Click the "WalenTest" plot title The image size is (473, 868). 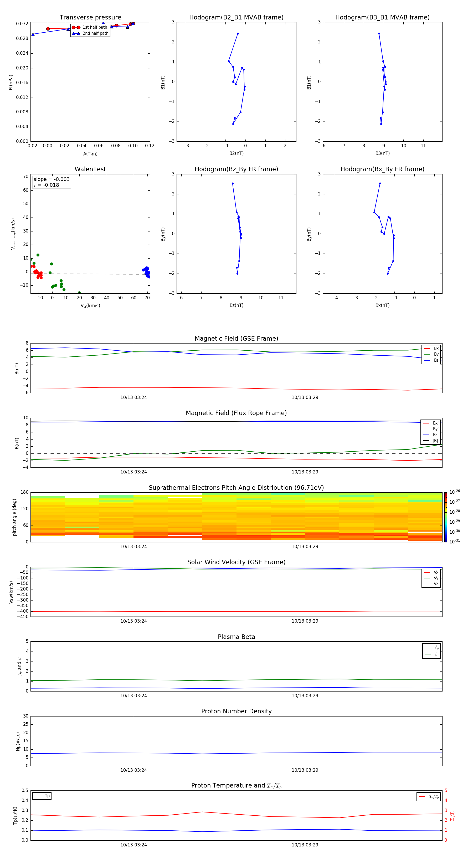[90, 169]
